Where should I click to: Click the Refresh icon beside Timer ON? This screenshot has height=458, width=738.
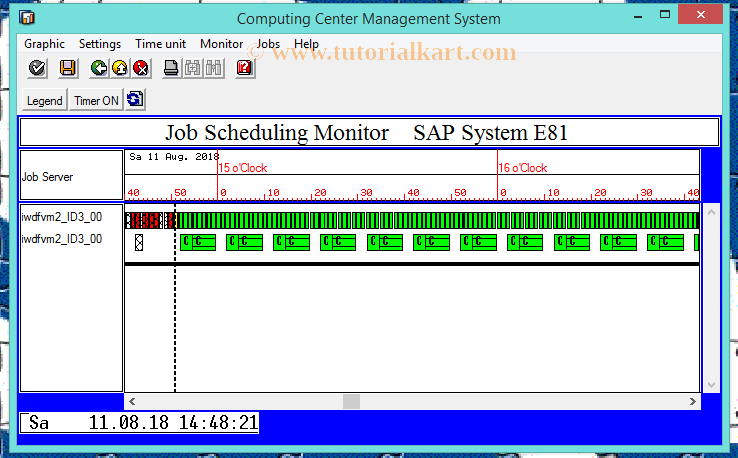click(x=135, y=99)
